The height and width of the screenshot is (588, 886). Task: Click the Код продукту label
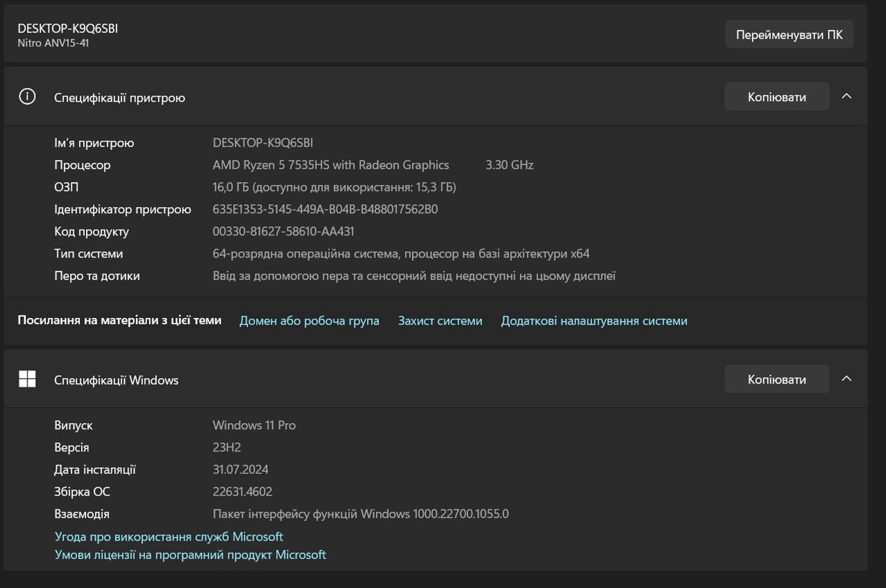(x=91, y=232)
